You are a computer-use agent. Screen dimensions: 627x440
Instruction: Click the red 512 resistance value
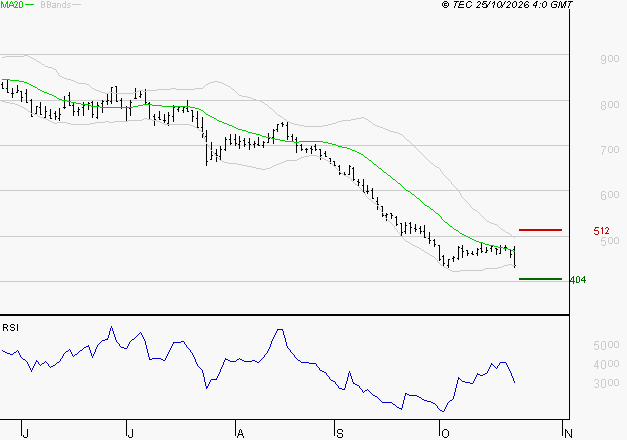tap(601, 231)
